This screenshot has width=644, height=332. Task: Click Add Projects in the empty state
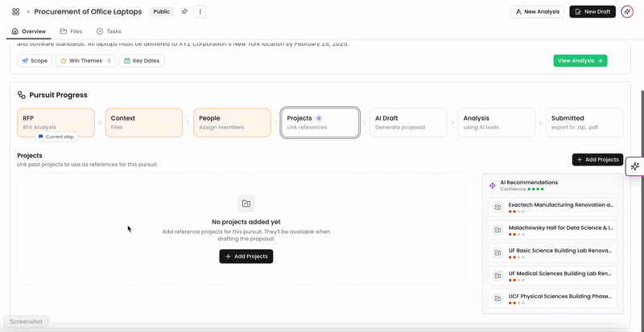pyautogui.click(x=246, y=256)
